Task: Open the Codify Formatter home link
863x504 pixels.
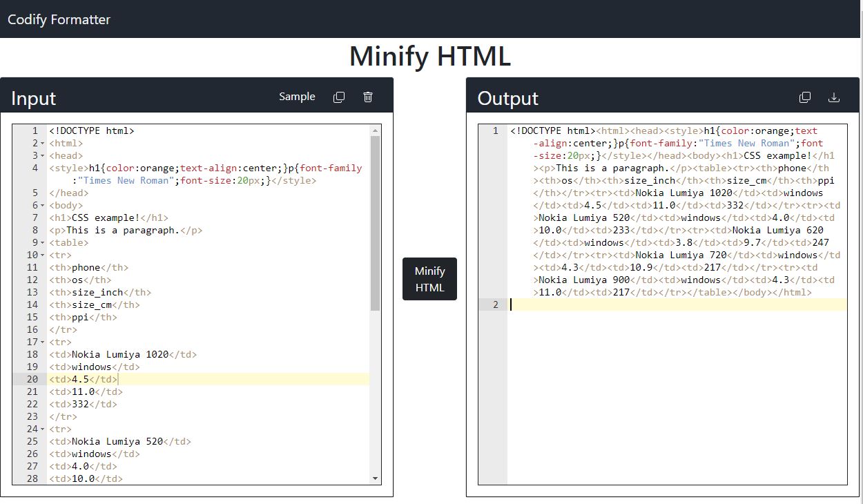Action: pos(59,19)
